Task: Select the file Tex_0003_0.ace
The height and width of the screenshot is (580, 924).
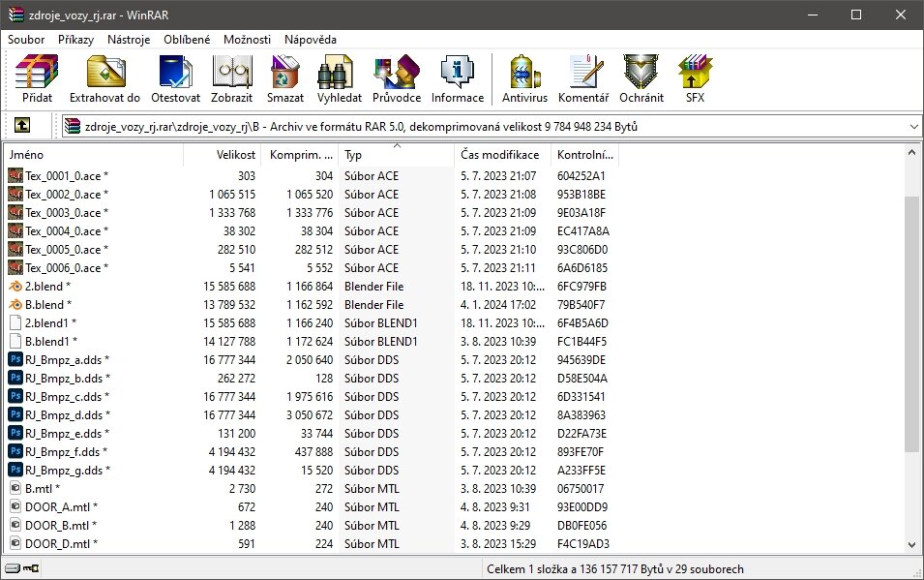Action: [x=67, y=212]
